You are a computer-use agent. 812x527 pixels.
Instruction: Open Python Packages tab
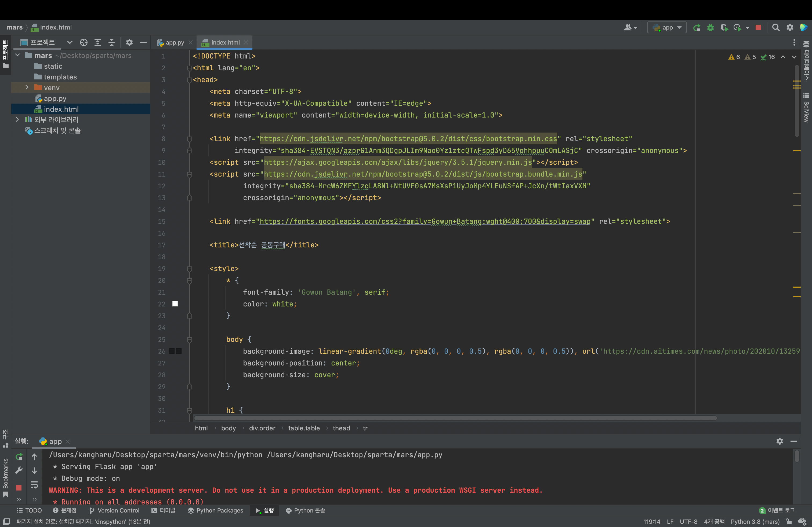(x=216, y=510)
